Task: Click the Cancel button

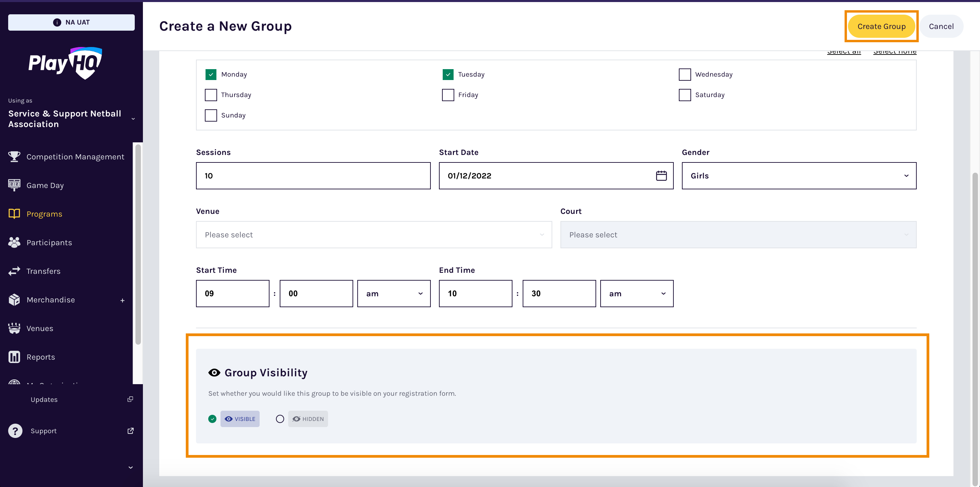Action: (x=941, y=26)
